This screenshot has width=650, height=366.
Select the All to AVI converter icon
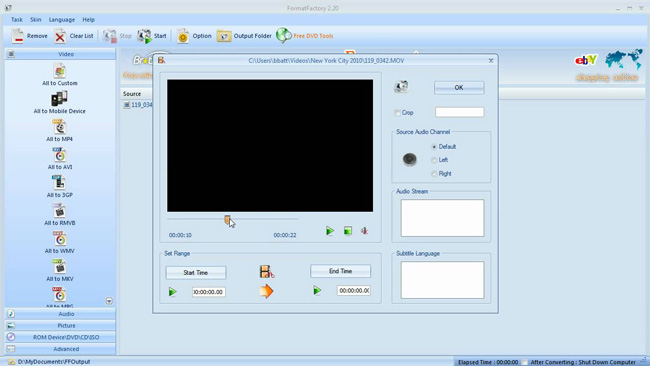point(60,155)
